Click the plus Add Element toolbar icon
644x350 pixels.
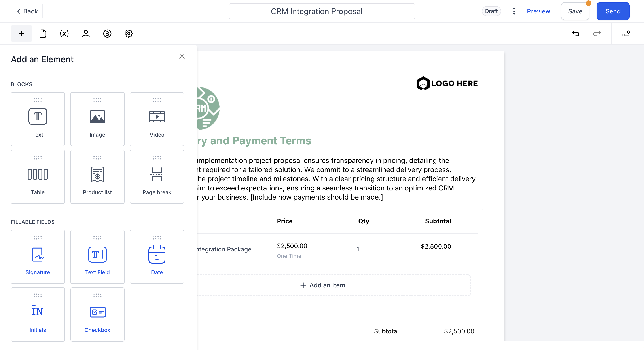[21, 34]
